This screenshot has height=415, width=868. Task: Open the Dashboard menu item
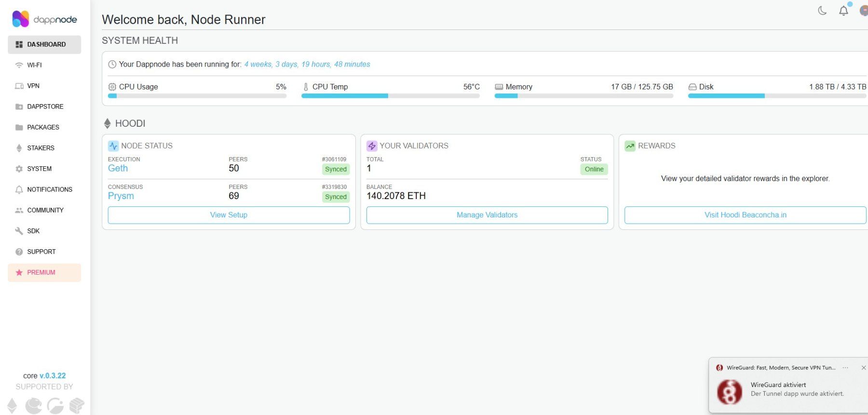[x=44, y=44]
